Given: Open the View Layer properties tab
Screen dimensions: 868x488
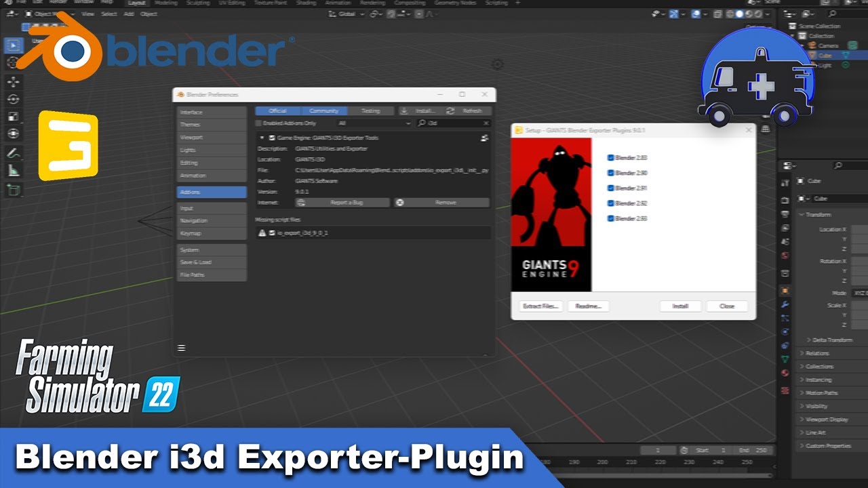Looking at the screenshot, I should point(785,228).
